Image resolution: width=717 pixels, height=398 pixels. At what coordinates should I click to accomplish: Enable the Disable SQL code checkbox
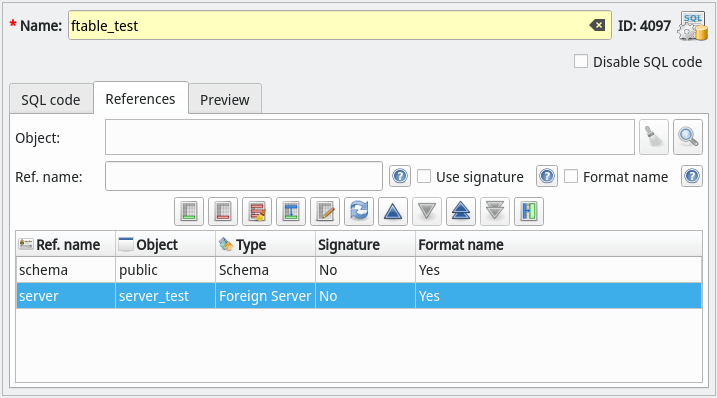click(x=581, y=61)
